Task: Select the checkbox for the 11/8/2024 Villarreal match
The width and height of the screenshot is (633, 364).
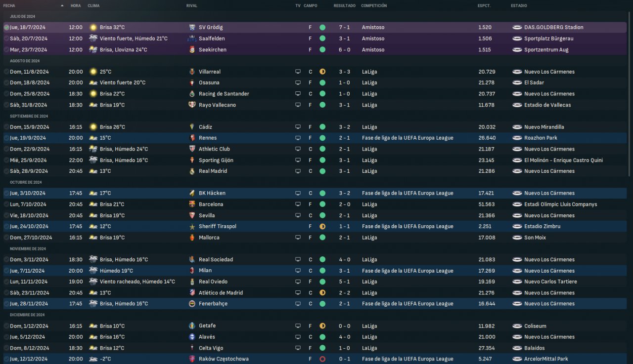Action: (x=6, y=72)
